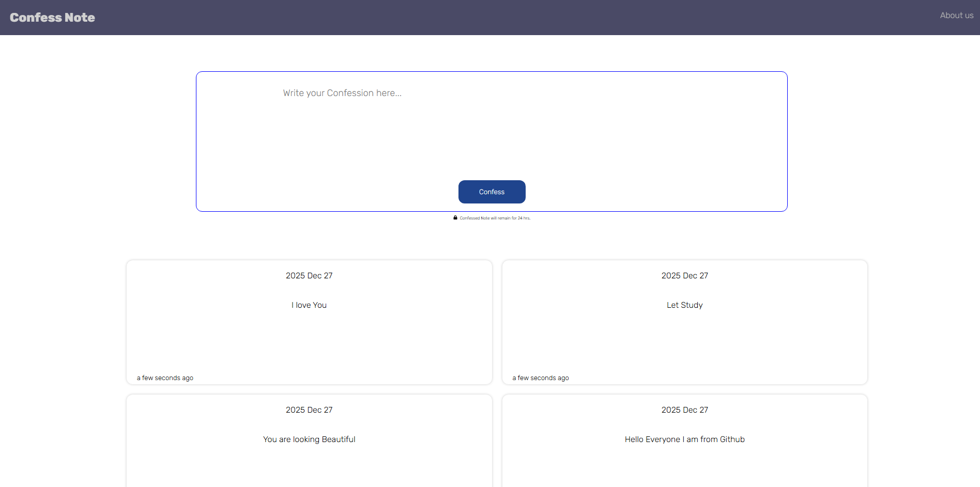
Task: Select the "Let Study" confession text
Action: pyautogui.click(x=684, y=305)
